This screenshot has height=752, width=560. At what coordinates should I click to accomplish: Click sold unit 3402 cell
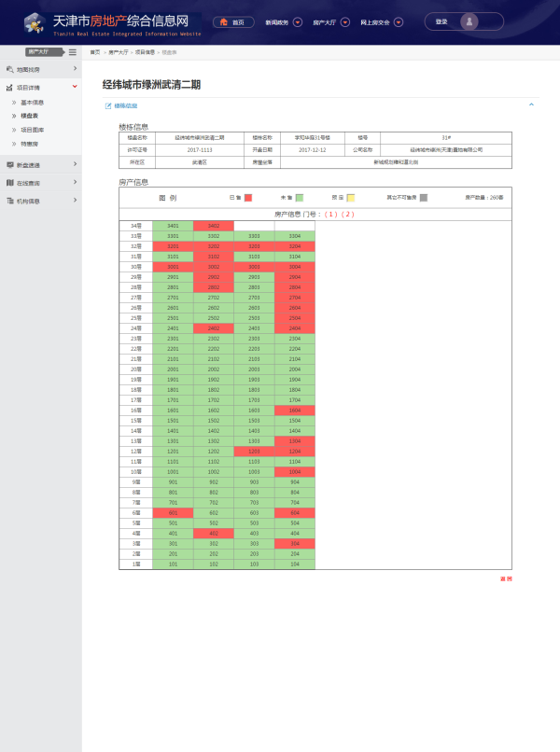click(x=214, y=226)
